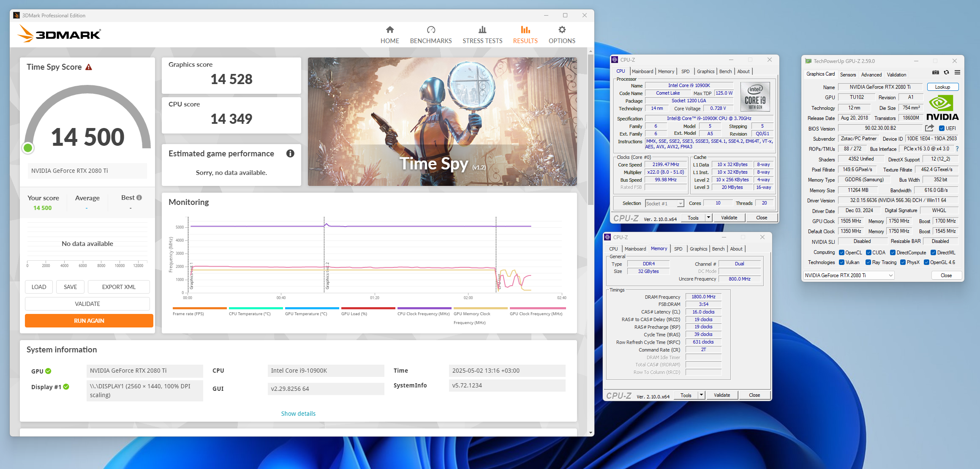Open STRESS TESTS bar chart icon
The image size is (980, 469).
(x=482, y=30)
